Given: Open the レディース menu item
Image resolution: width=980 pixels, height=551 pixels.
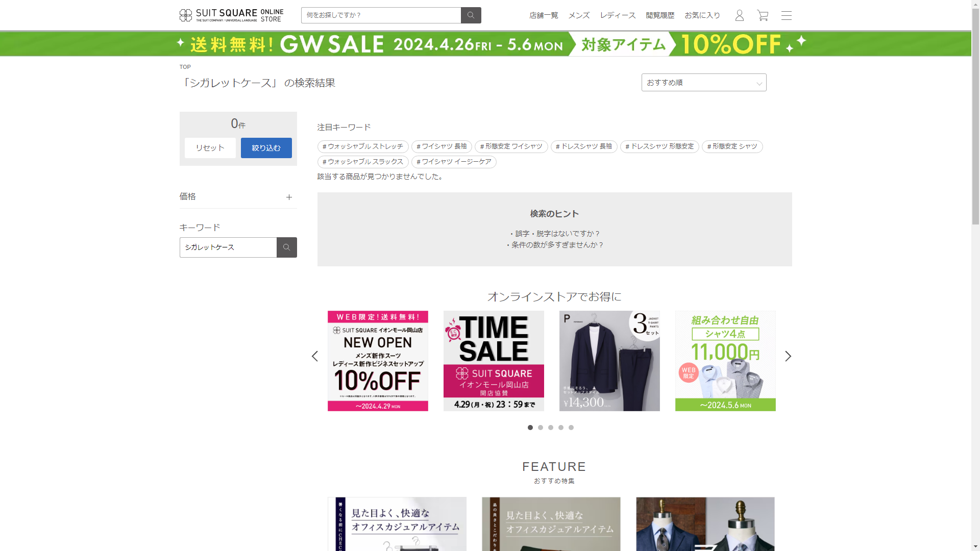Looking at the screenshot, I should [x=618, y=15].
